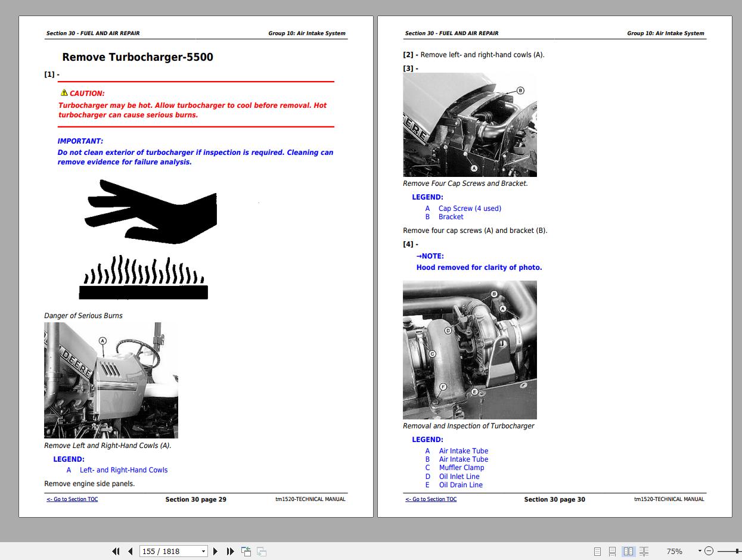Viewport: 742px width, 560px height.
Task: Click 'Muffler Clamp' legend entry
Action: tap(462, 468)
